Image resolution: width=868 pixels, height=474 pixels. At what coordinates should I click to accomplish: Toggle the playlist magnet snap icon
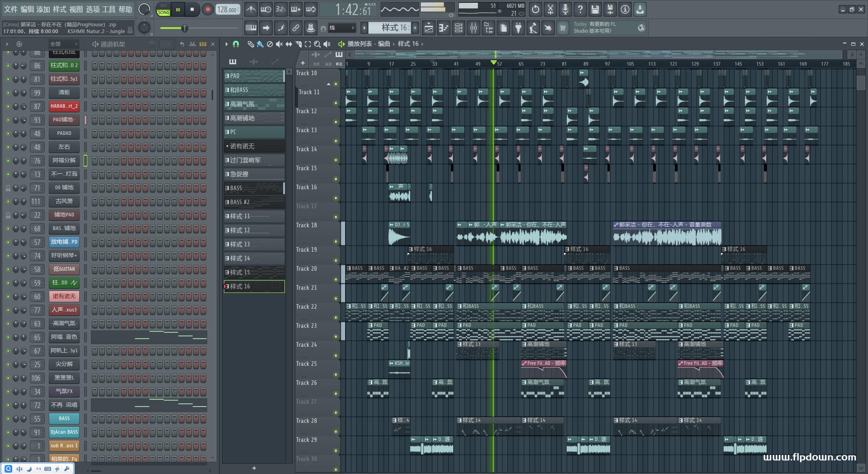tap(236, 44)
